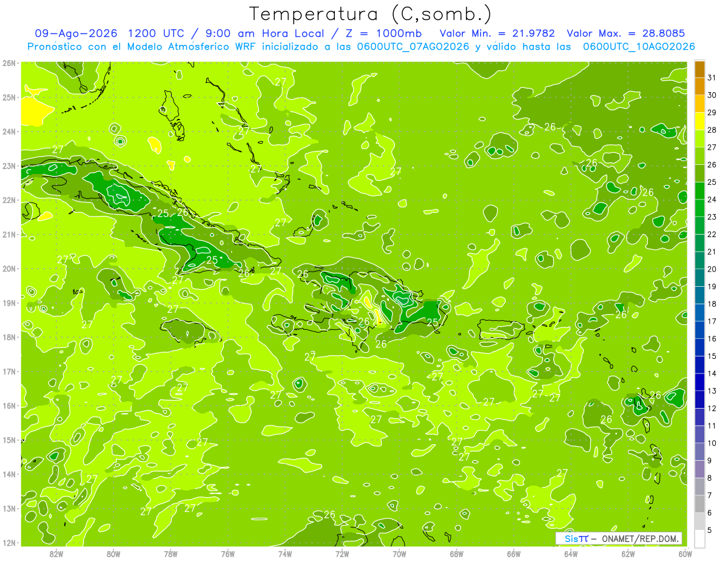Click color scale label 29
Image resolution: width=728 pixels, height=562 pixels.
(712, 113)
